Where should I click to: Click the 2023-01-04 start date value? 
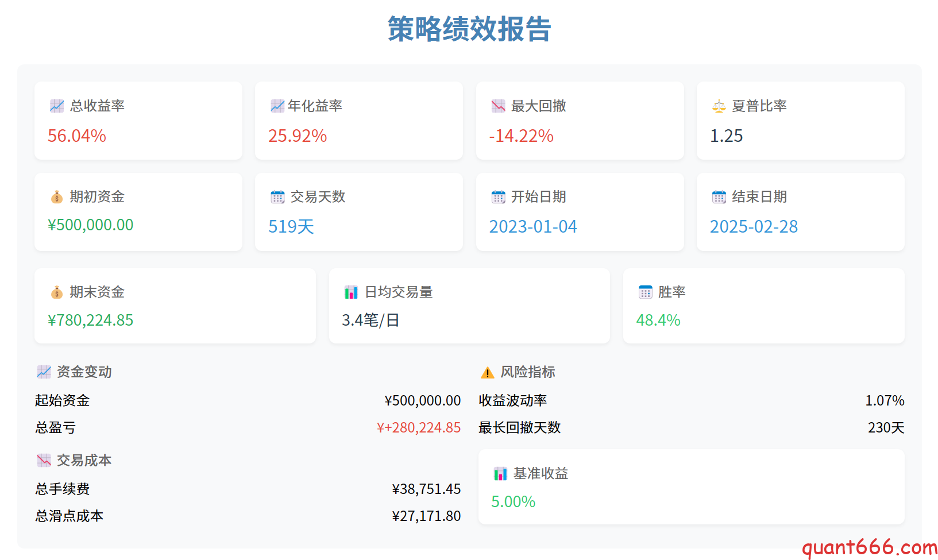click(x=532, y=227)
